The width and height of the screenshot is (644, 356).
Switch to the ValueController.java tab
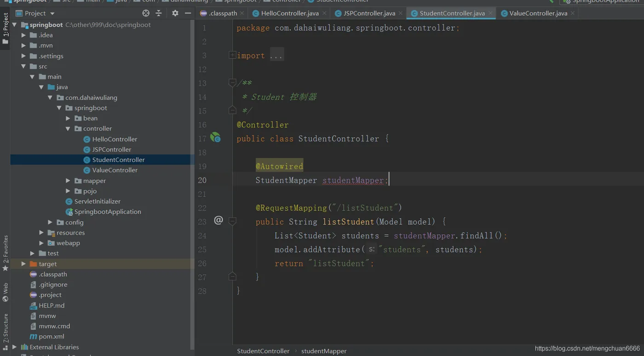[x=538, y=13]
